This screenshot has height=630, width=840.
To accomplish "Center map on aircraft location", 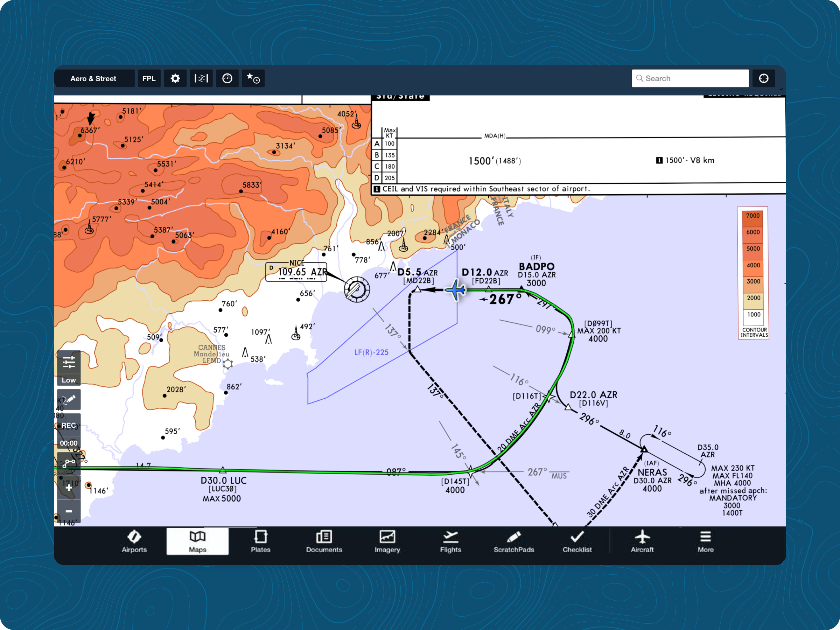I will [764, 79].
